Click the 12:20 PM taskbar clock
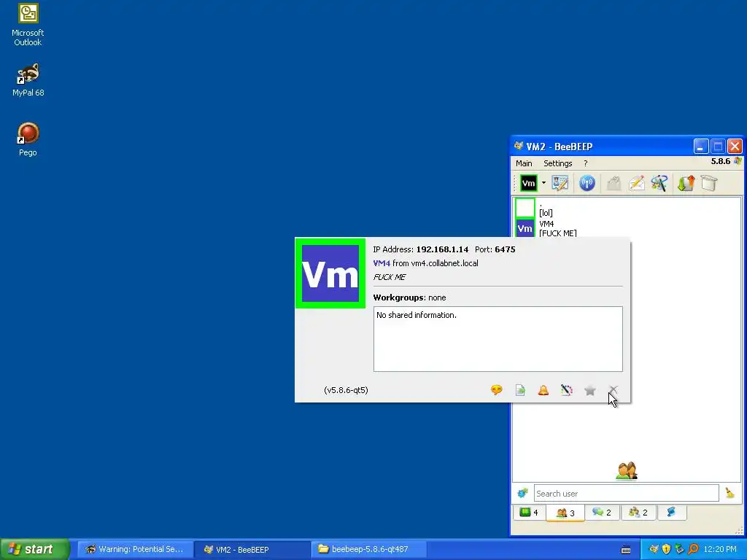The width and height of the screenshot is (747, 560). click(720, 549)
